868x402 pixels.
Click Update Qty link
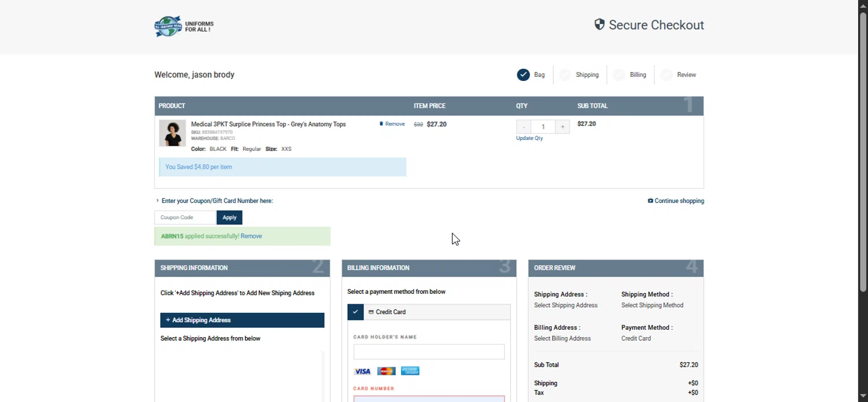[529, 138]
